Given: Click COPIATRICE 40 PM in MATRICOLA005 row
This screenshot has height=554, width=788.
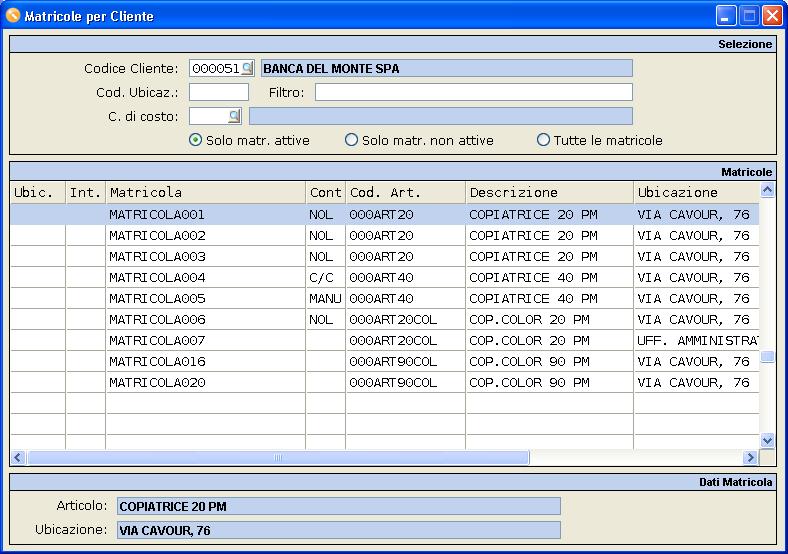Looking at the screenshot, I should click(x=550, y=299).
